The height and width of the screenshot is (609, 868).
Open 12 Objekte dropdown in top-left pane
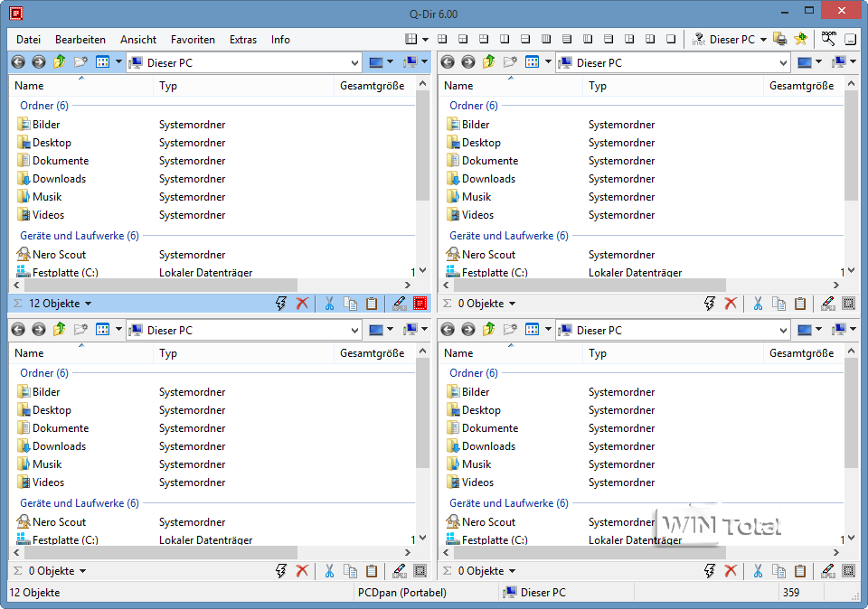tap(88, 304)
